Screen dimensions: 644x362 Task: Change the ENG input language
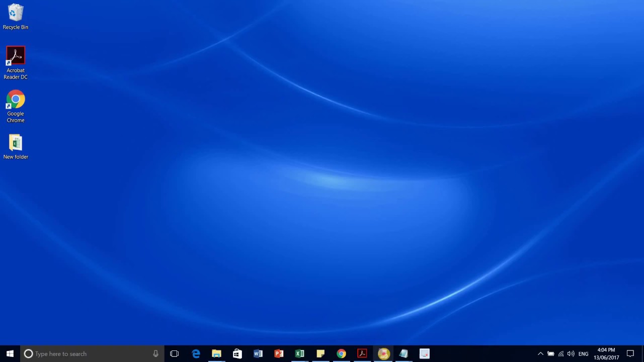(583, 354)
